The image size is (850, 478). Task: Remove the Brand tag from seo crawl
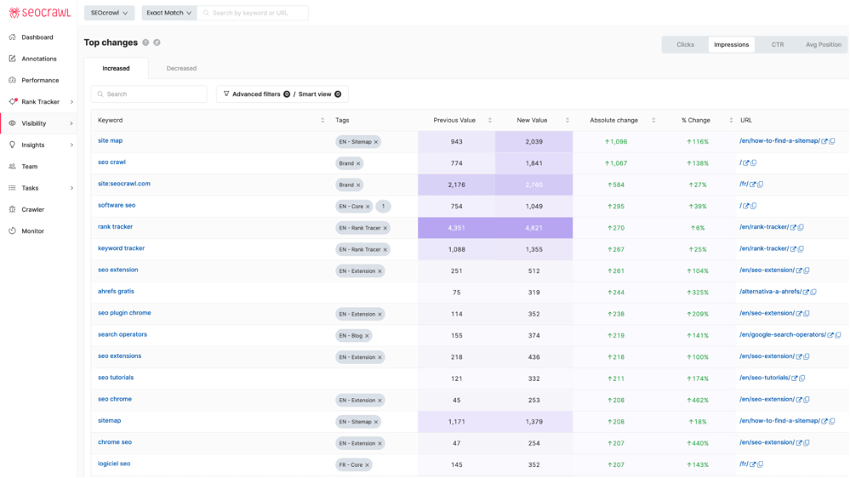358,163
